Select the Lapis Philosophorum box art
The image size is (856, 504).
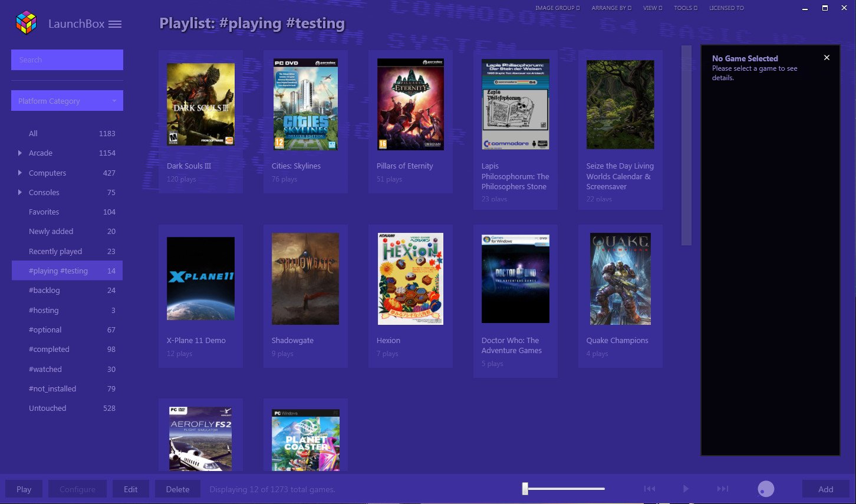[x=515, y=104]
